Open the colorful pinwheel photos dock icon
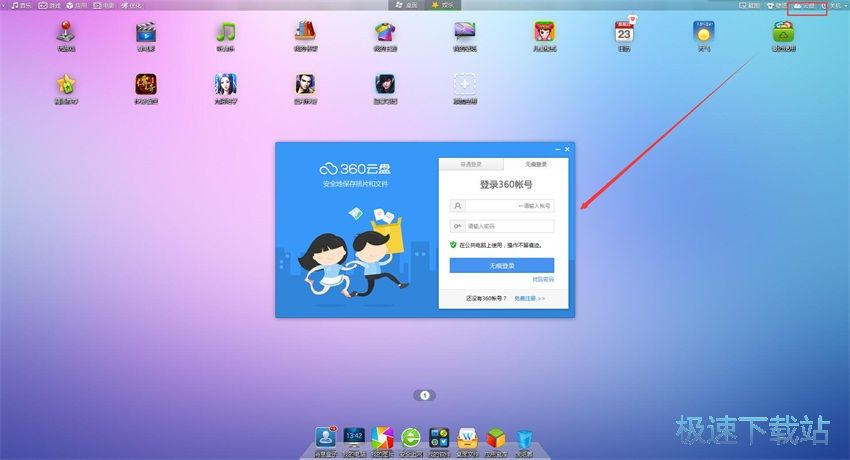Viewport: 850px width, 460px height. [382, 438]
